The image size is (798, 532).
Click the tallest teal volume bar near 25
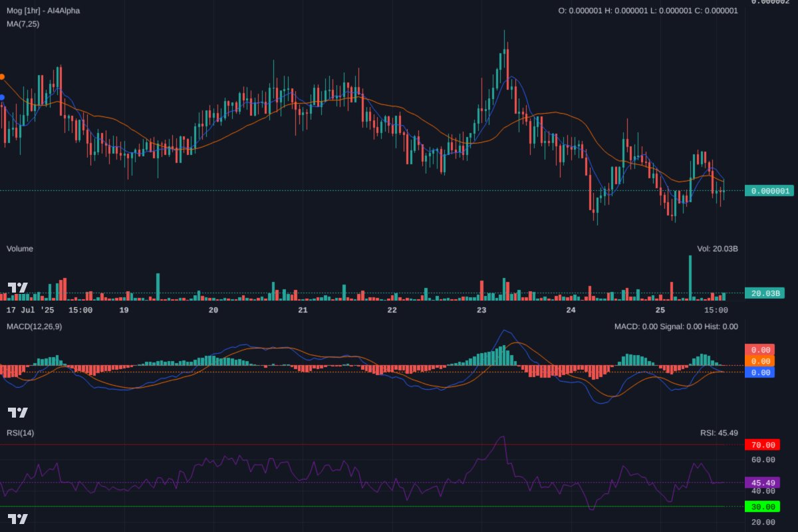pos(690,278)
